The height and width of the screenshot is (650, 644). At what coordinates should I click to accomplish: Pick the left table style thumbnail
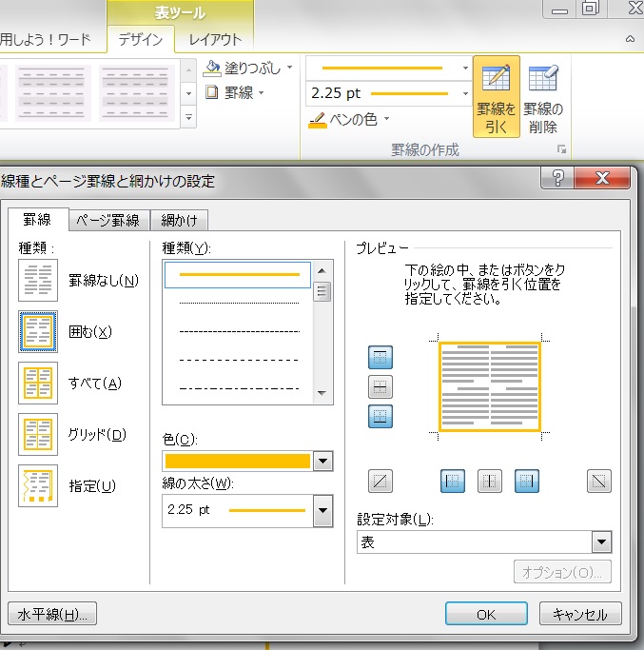(53, 93)
